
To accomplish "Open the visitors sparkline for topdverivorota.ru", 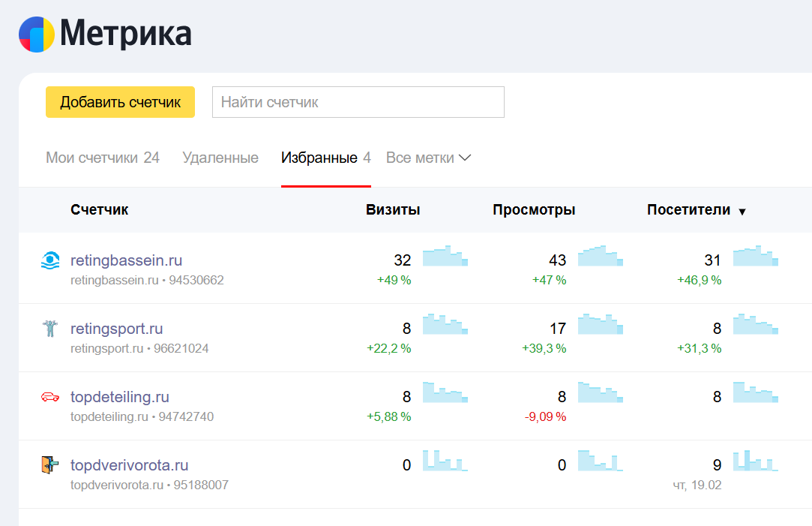I will [x=756, y=461].
